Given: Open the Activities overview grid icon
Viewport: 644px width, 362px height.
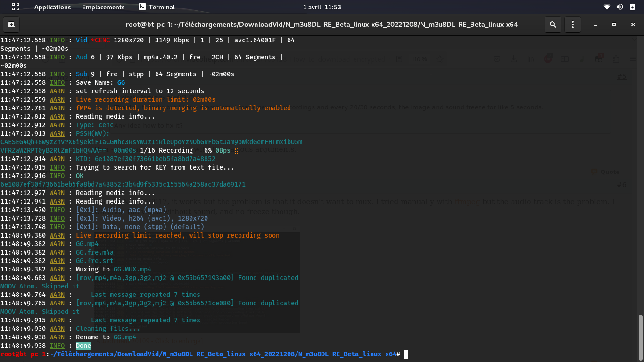Looking at the screenshot, I should point(16,7).
